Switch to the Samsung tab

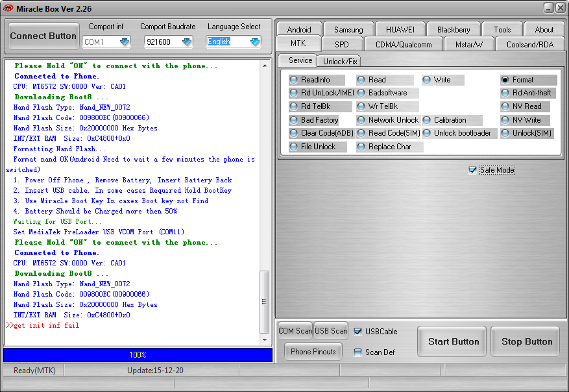348,29
